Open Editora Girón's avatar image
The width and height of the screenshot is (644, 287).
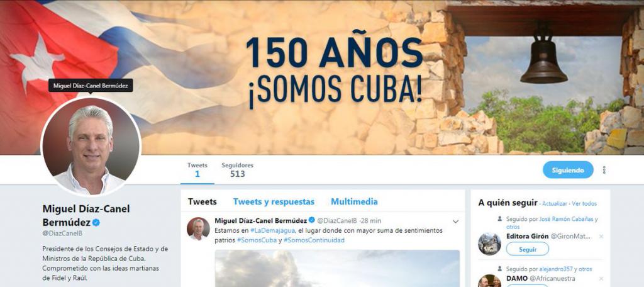(489, 244)
